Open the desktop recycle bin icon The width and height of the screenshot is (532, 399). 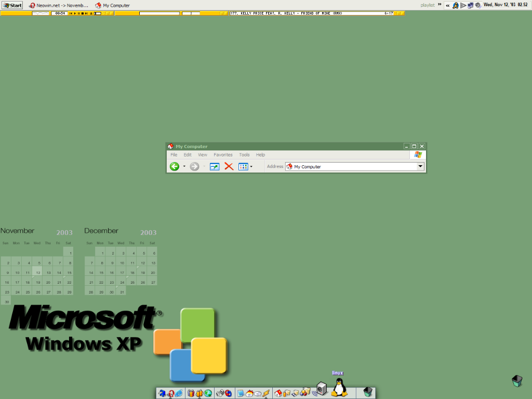[517, 381]
